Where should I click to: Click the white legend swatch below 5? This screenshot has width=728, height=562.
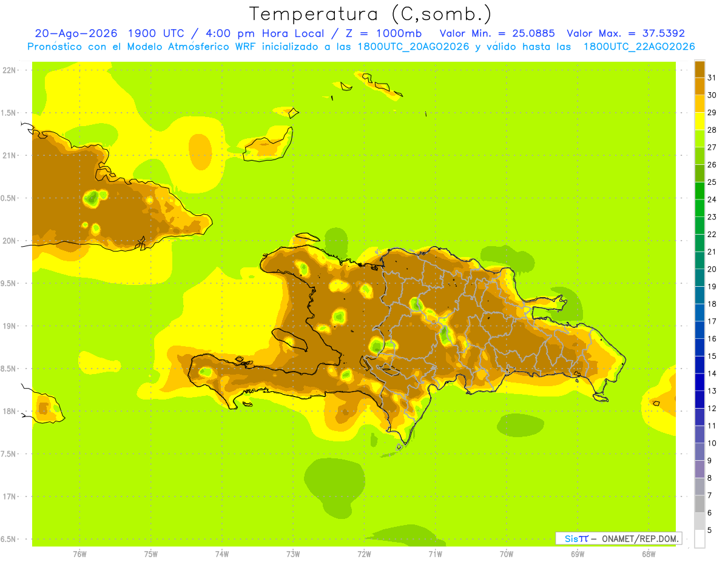(699, 539)
